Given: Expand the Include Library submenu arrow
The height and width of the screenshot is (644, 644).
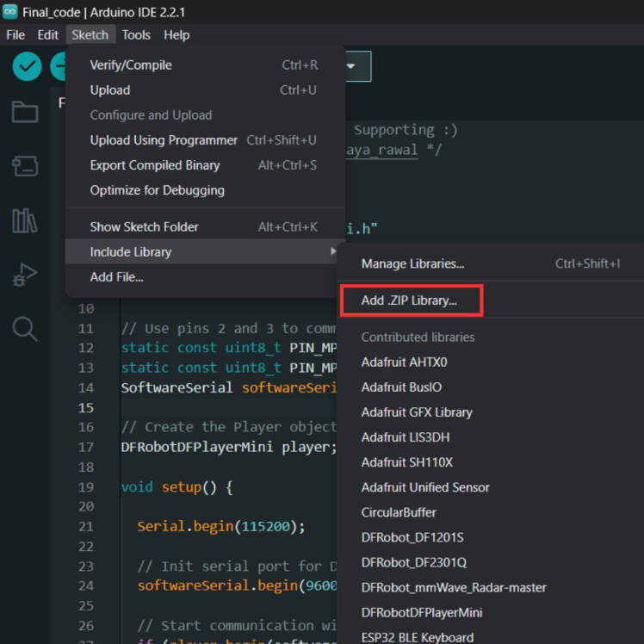Looking at the screenshot, I should pos(333,251).
